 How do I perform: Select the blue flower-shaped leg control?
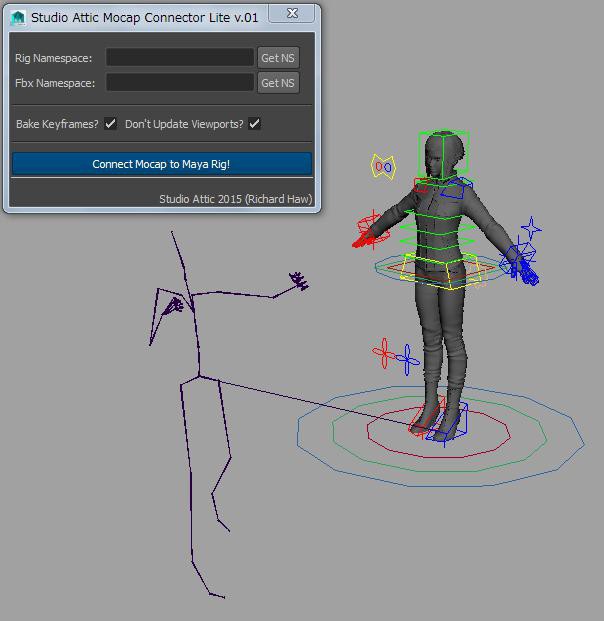407,358
